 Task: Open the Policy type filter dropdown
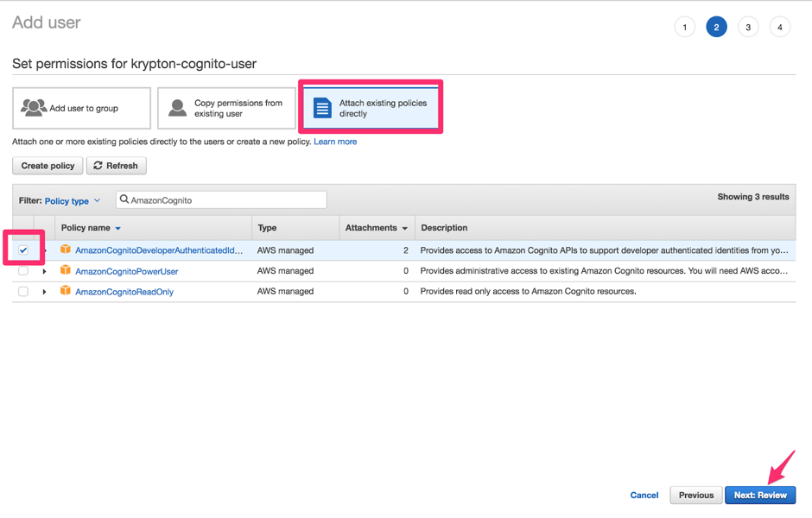[x=73, y=201]
